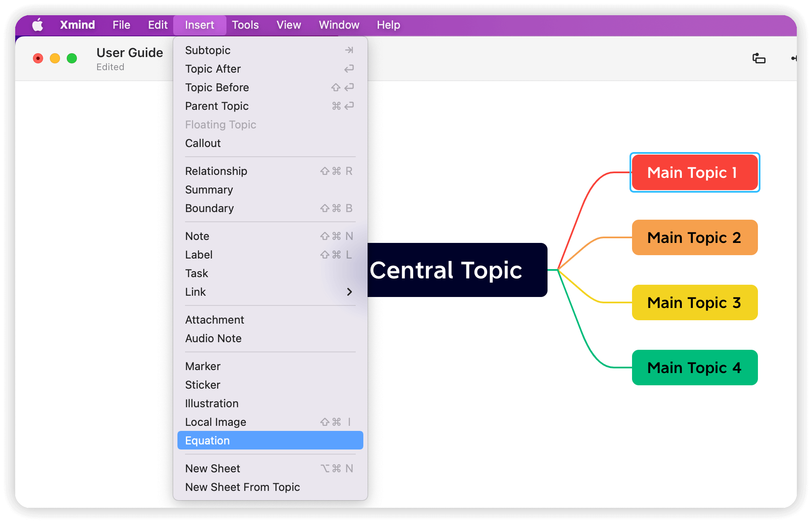Open the Tools menu
Image resolution: width=812 pixels, height=523 pixels.
tap(245, 25)
